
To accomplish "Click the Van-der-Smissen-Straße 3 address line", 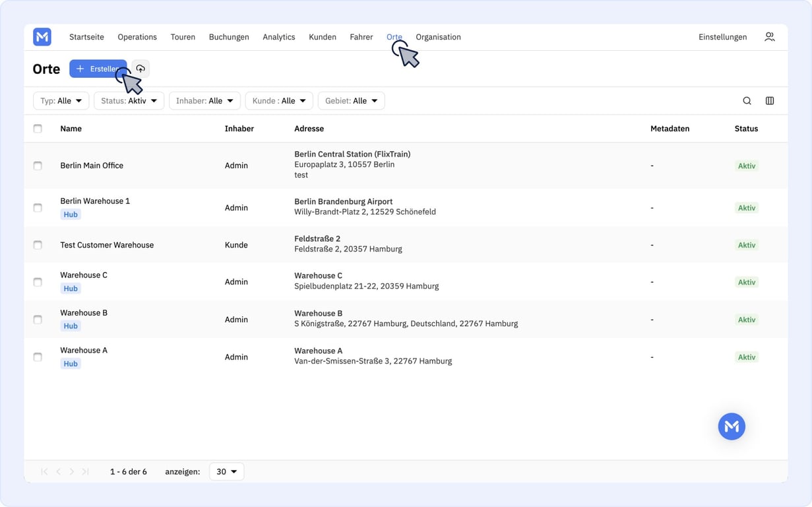I will (373, 361).
